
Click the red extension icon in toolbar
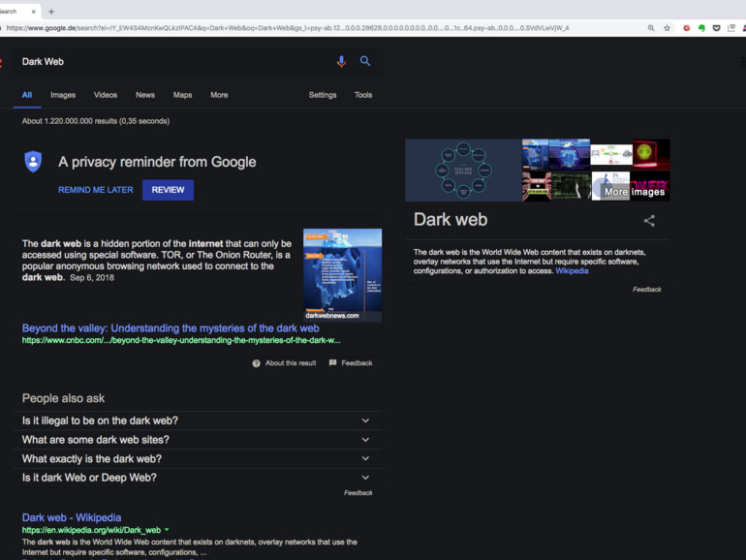pos(686,28)
